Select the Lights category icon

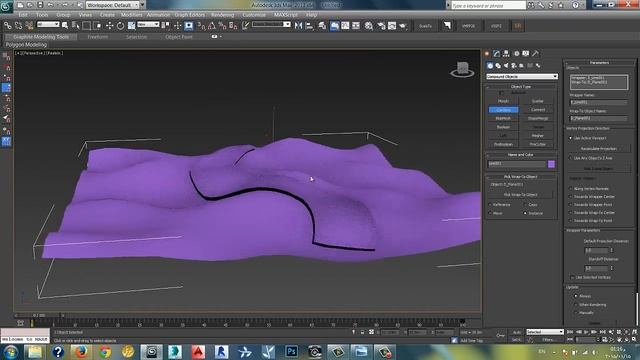pyautogui.click(x=506, y=65)
